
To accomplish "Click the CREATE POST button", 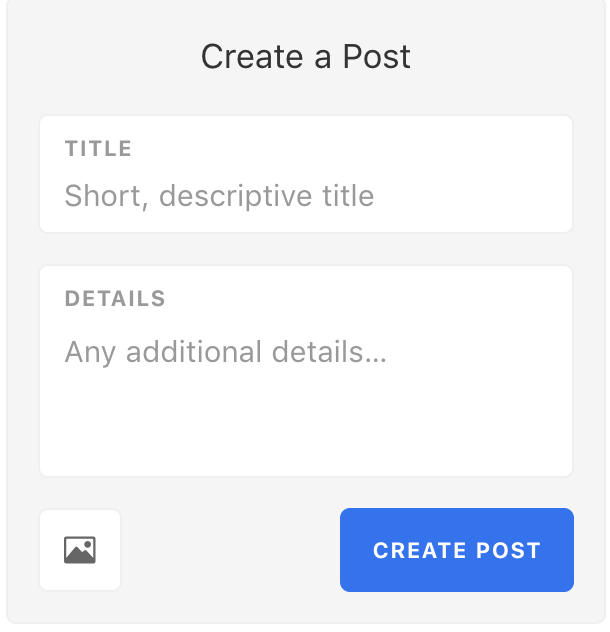I will coord(457,550).
